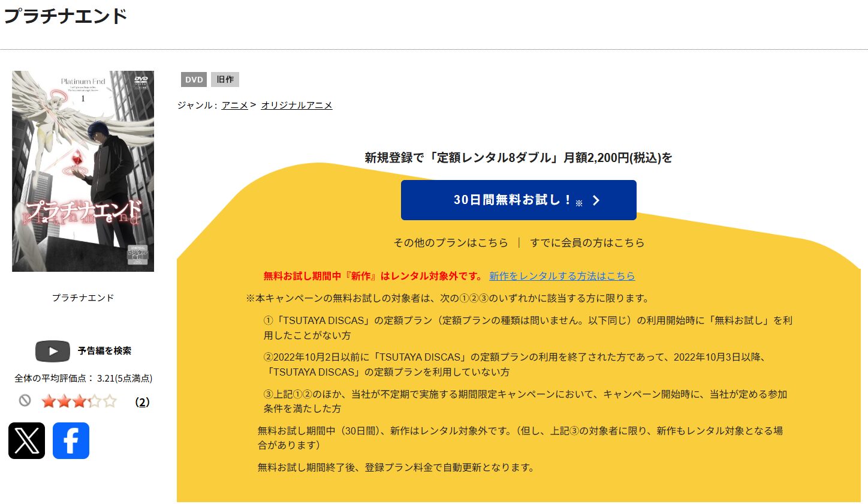Screen dimensions: 868x504
Task: Click the 新規登録で定額レンタル8ダブル headline
Action: tap(519, 158)
